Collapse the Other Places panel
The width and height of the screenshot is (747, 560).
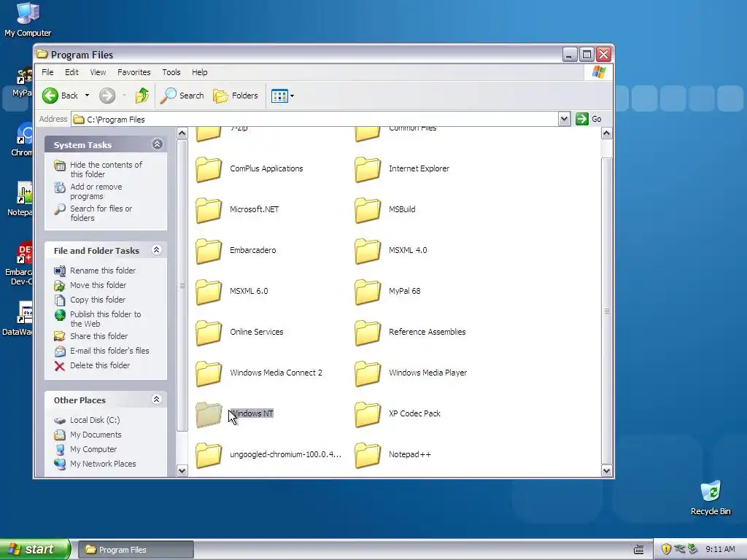156,400
